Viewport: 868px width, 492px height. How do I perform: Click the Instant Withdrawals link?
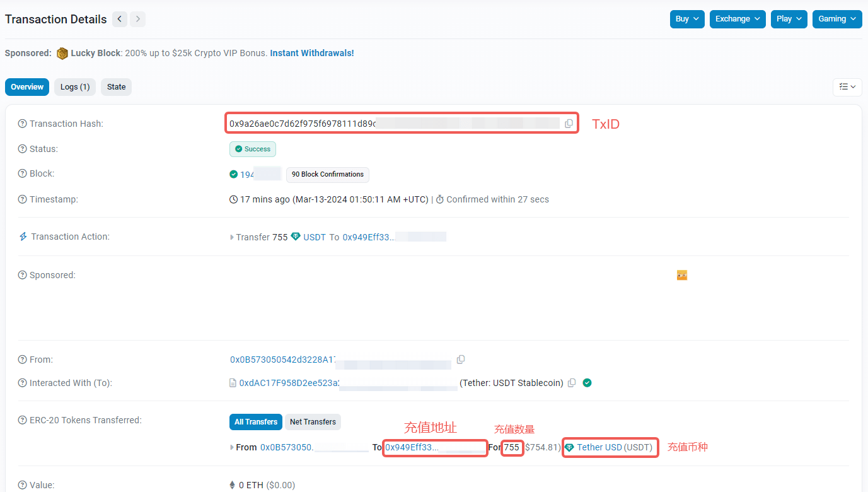312,53
